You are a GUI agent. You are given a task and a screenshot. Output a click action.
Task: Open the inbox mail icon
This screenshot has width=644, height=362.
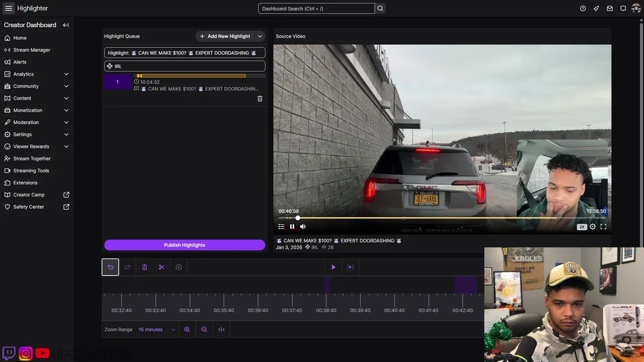[x=610, y=9]
